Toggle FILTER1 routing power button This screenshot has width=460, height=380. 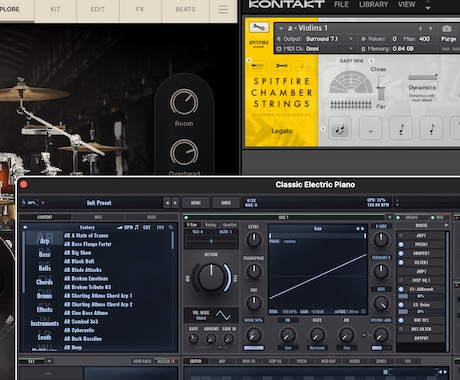tap(401, 262)
